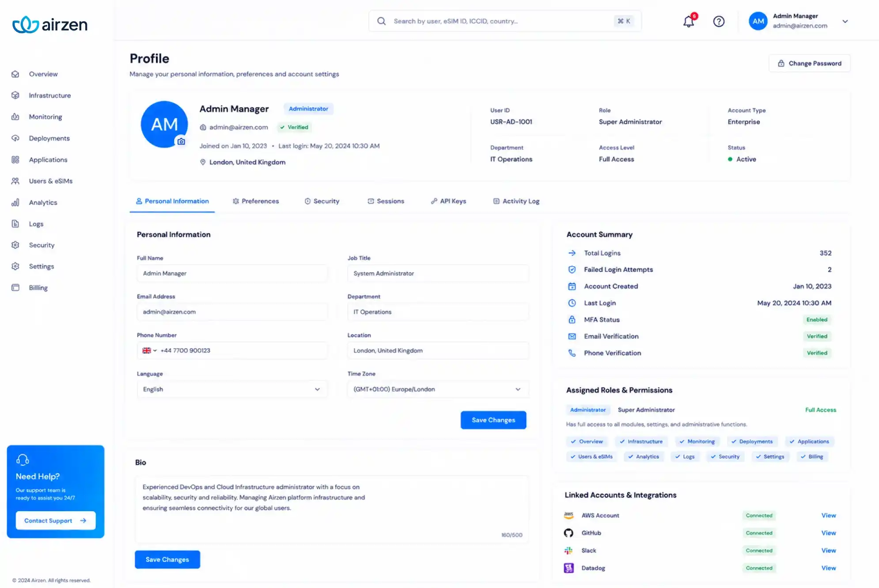Click the Logs sidebar icon
879x588 pixels.
tap(15, 224)
